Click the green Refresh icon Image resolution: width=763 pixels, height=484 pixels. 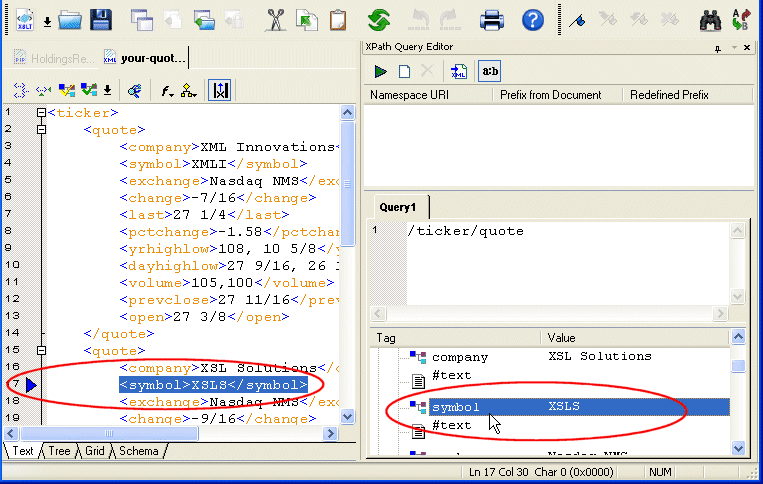[x=379, y=20]
